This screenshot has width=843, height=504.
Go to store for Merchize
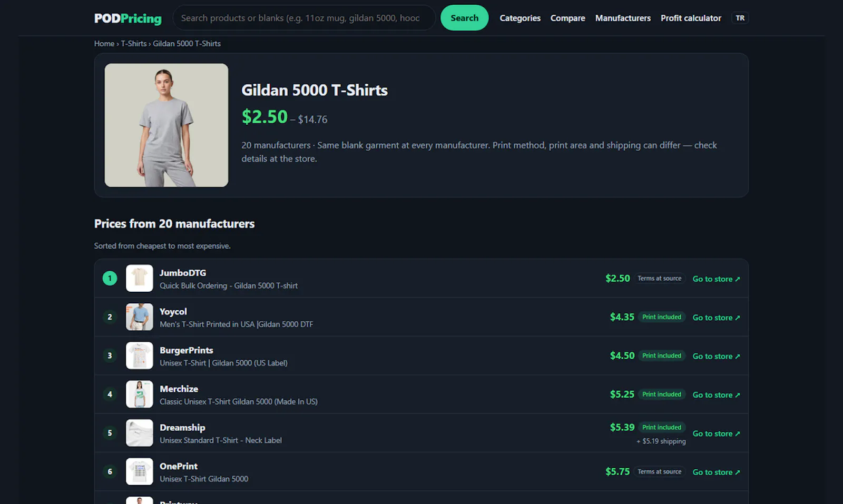[716, 394]
